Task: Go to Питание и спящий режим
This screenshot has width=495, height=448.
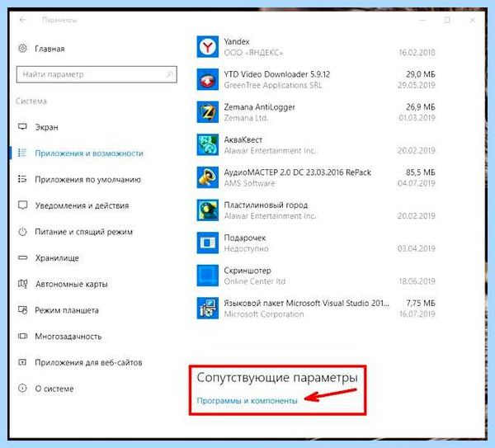Action: click(x=83, y=232)
